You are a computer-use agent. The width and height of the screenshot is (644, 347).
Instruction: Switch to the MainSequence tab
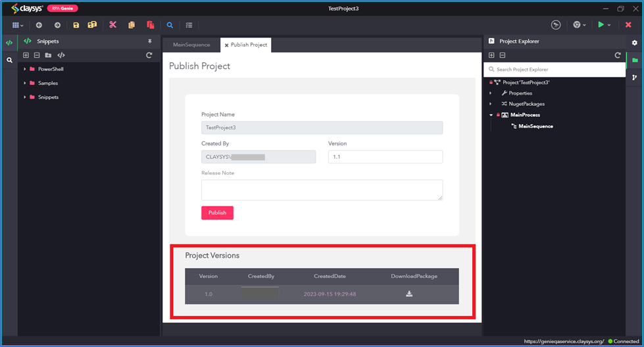coord(191,45)
